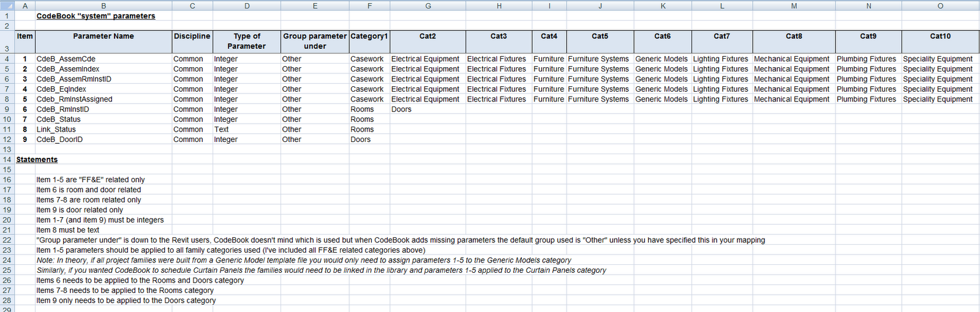The width and height of the screenshot is (980, 312).
Task: Click the 'Cat5' header cell
Action: [x=600, y=41]
